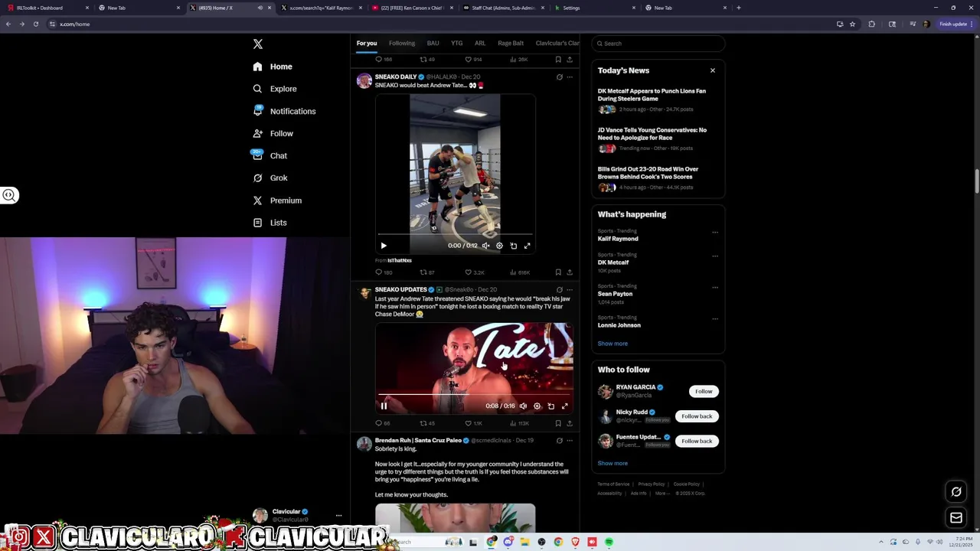This screenshot has height=551, width=980.
Task: Enter fullscreen on the Tate video
Action: click(x=564, y=406)
